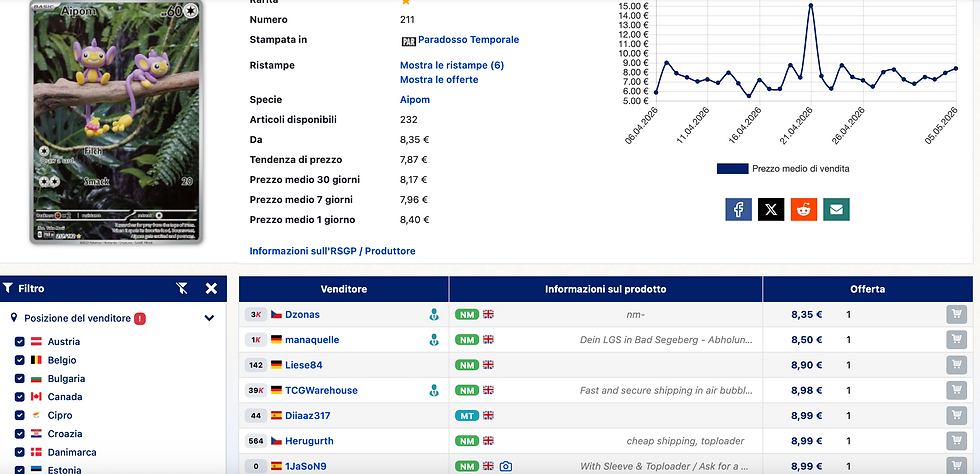This screenshot has width=980, height=474.
Task: Uncheck the Belgio checkbox
Action: pyautogui.click(x=19, y=360)
